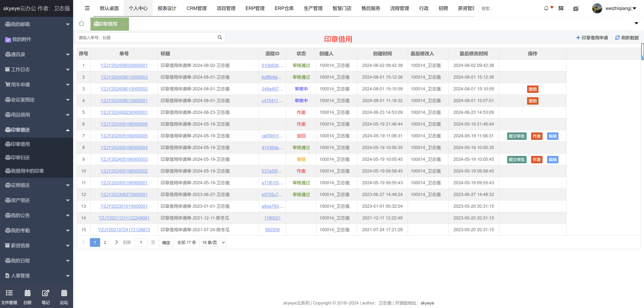This screenshot has height=308, width=644.
Task: Click 撤销 button for YZJY202408010000001
Action: click(532, 101)
